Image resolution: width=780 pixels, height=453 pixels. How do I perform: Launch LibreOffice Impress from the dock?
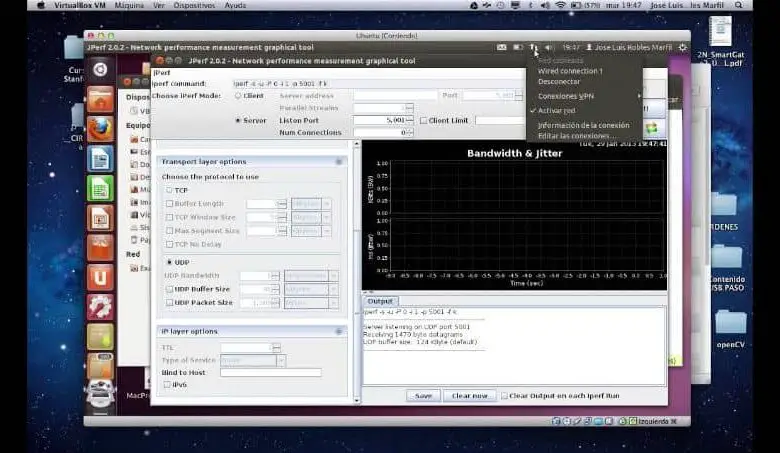[x=100, y=219]
